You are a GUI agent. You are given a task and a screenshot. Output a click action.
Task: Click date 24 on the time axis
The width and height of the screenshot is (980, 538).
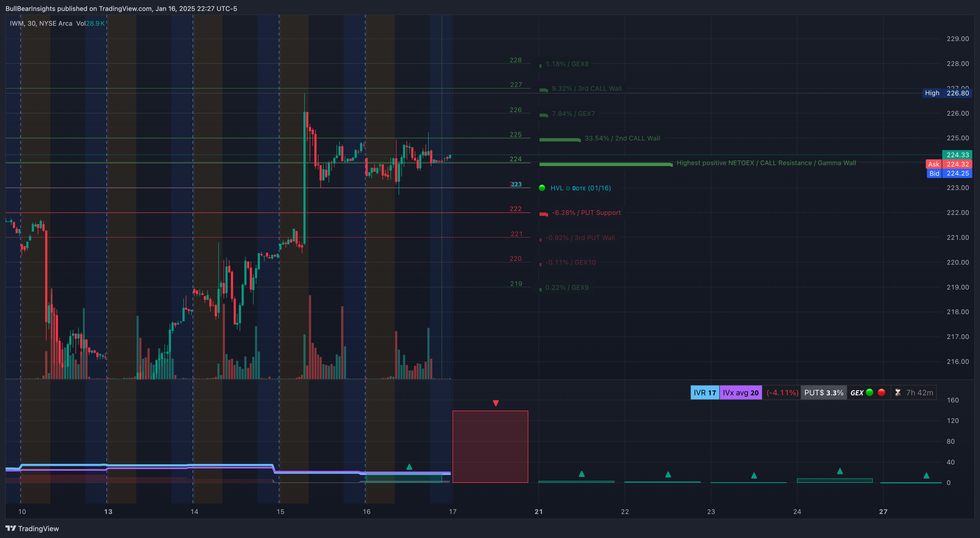(x=797, y=511)
